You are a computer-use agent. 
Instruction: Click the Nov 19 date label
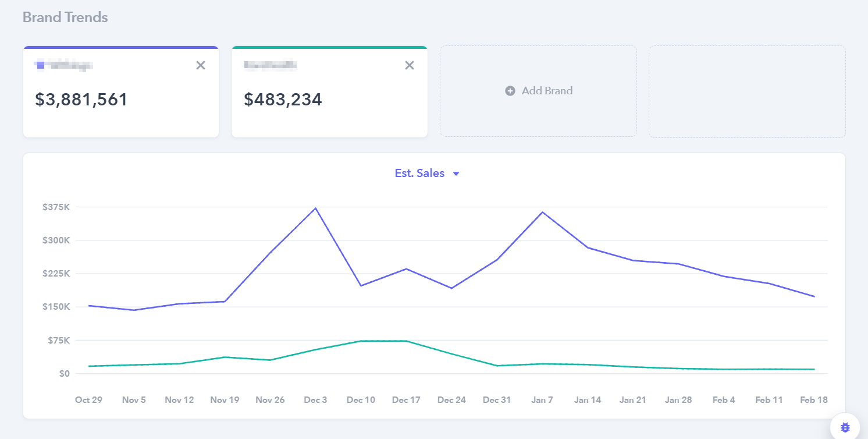point(225,400)
